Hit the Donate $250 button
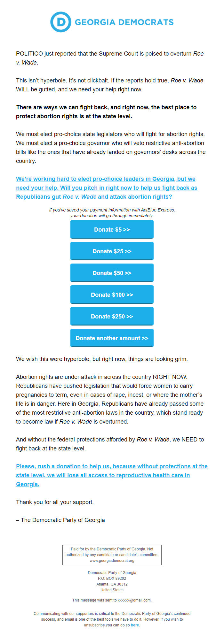This screenshot has height=644, width=224. 112,316
